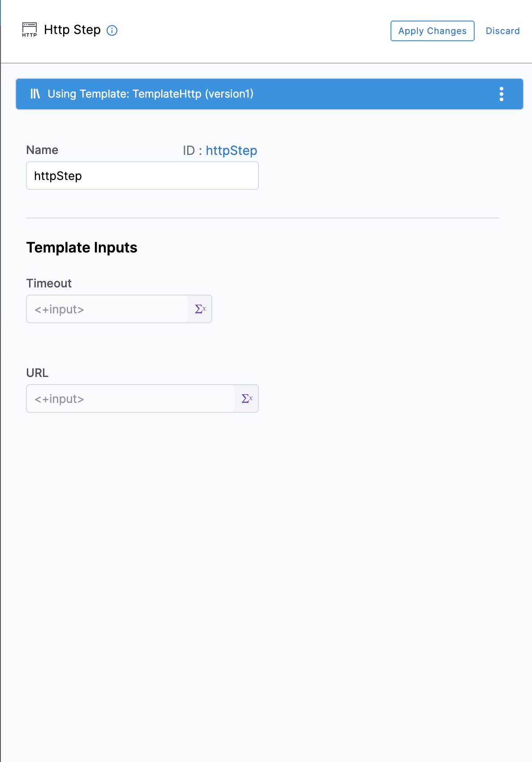
Task: Click the HTTP step type icon
Action: (30, 30)
